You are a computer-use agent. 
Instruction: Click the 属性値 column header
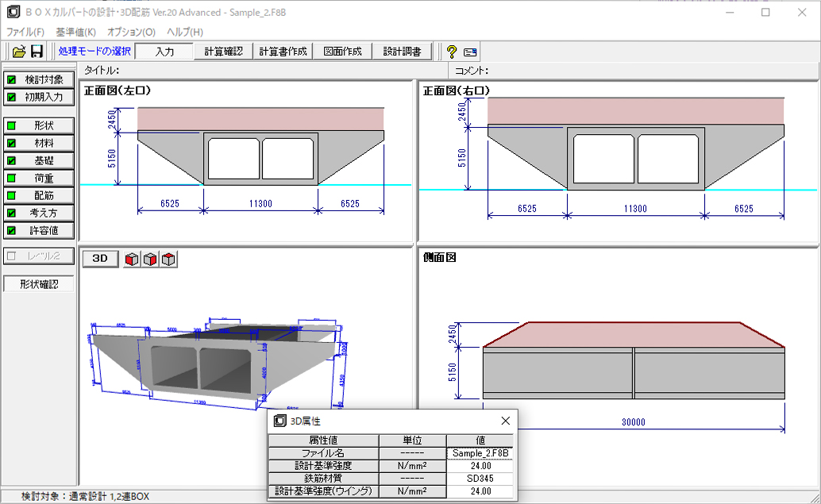(324, 441)
